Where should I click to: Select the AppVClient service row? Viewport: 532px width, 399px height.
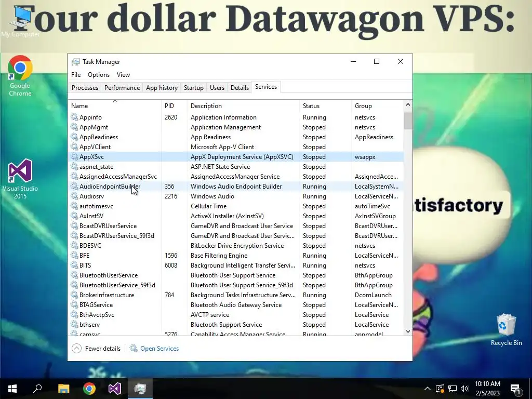coord(236,147)
